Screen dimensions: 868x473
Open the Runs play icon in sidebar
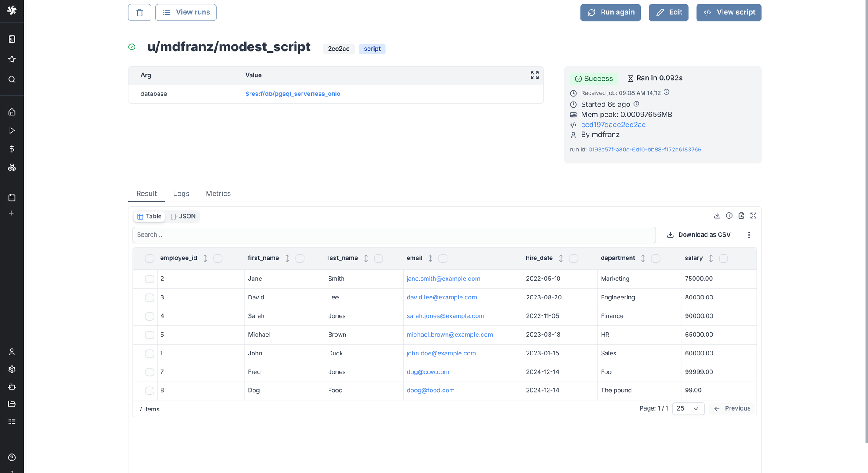tap(12, 131)
